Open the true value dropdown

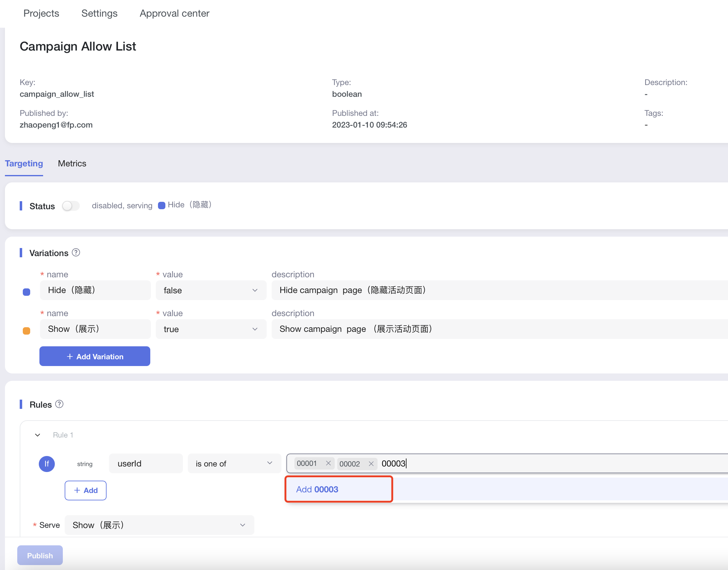click(211, 329)
